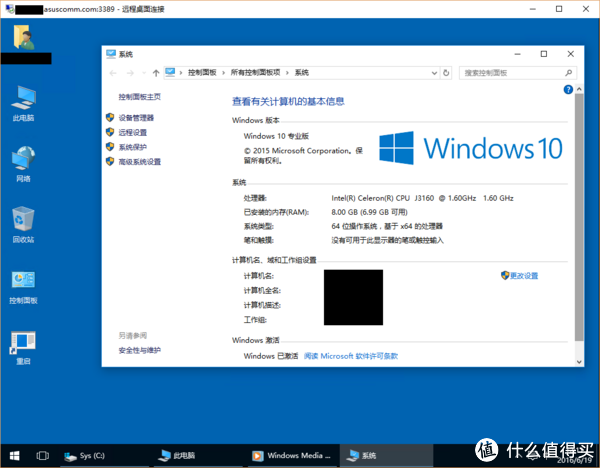The image size is (600, 468).
Task: Click shield icon beside 高级系统设置
Action: point(110,161)
